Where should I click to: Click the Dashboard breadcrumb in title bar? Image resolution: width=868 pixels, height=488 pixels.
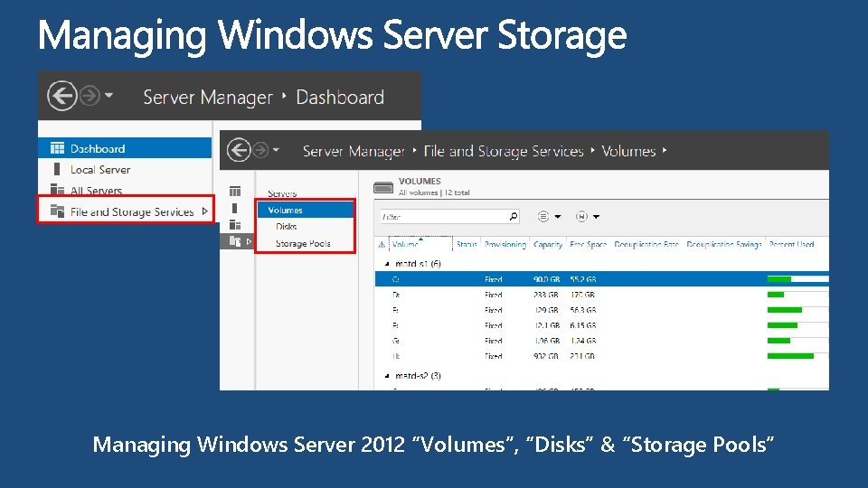click(340, 98)
